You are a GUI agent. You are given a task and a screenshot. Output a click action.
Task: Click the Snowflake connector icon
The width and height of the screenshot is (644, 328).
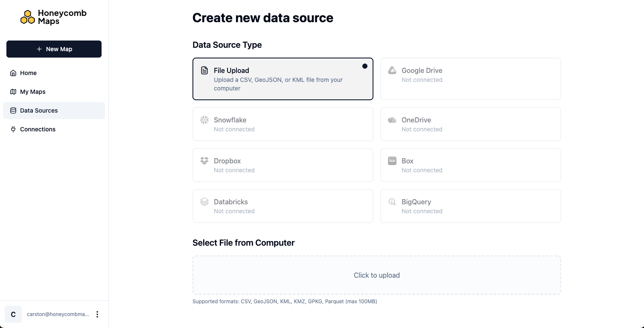click(204, 120)
